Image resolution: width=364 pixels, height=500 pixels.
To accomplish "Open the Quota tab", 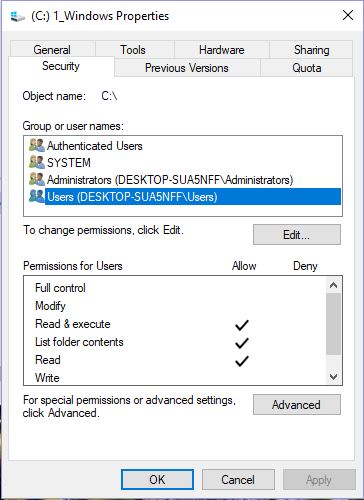I will point(307,68).
